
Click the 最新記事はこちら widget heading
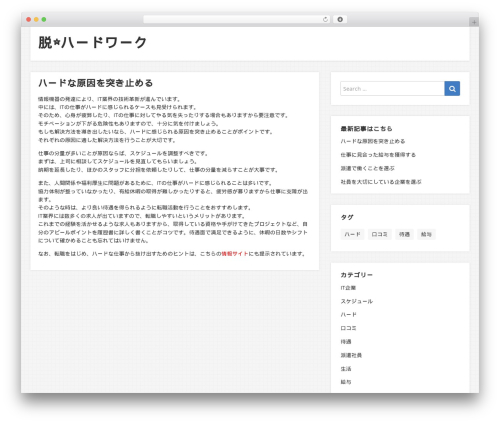tap(366, 129)
